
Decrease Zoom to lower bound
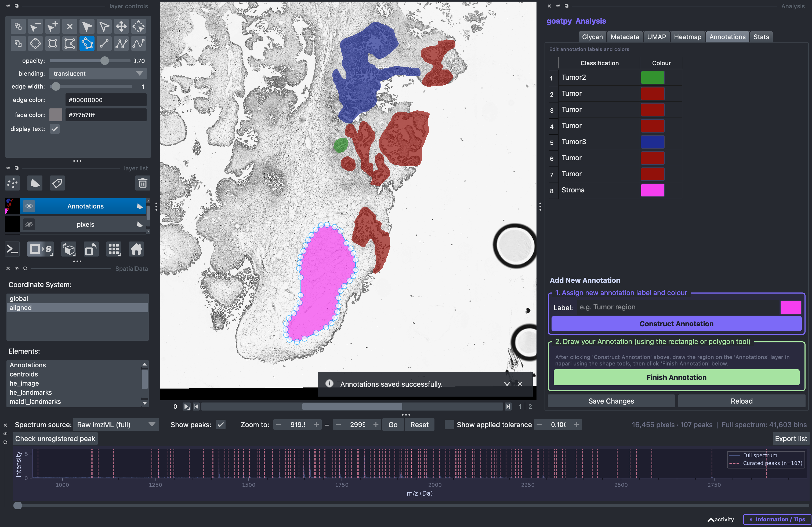pos(278,425)
